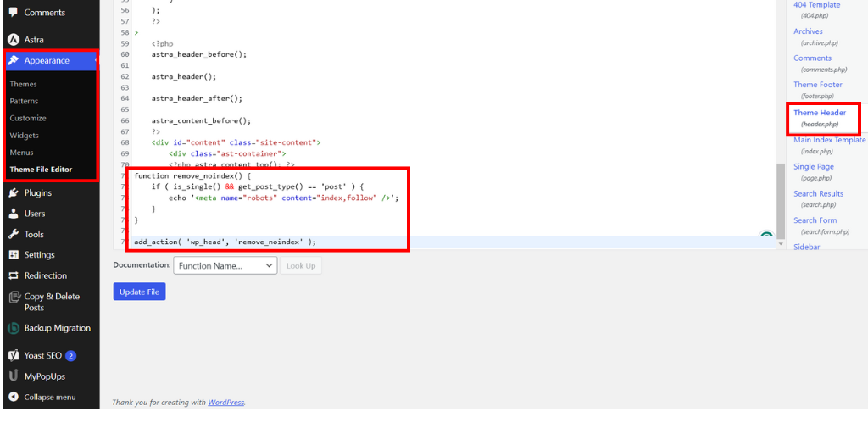
Task: Open the Function Name documentation dropdown
Action: (x=225, y=265)
